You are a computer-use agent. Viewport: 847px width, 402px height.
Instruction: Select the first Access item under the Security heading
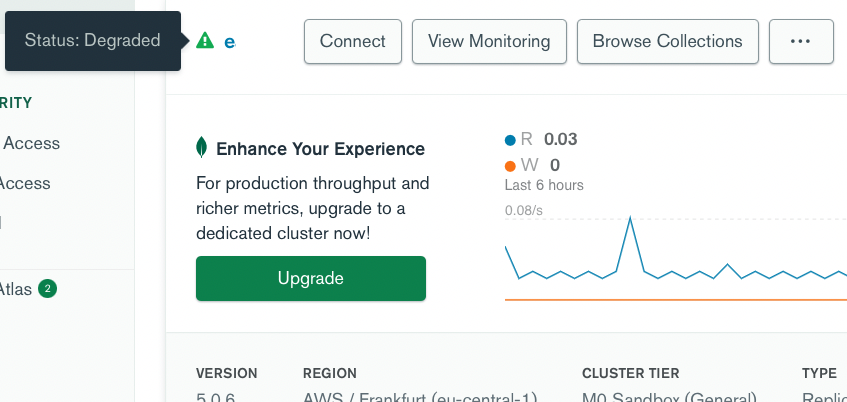click(x=31, y=143)
